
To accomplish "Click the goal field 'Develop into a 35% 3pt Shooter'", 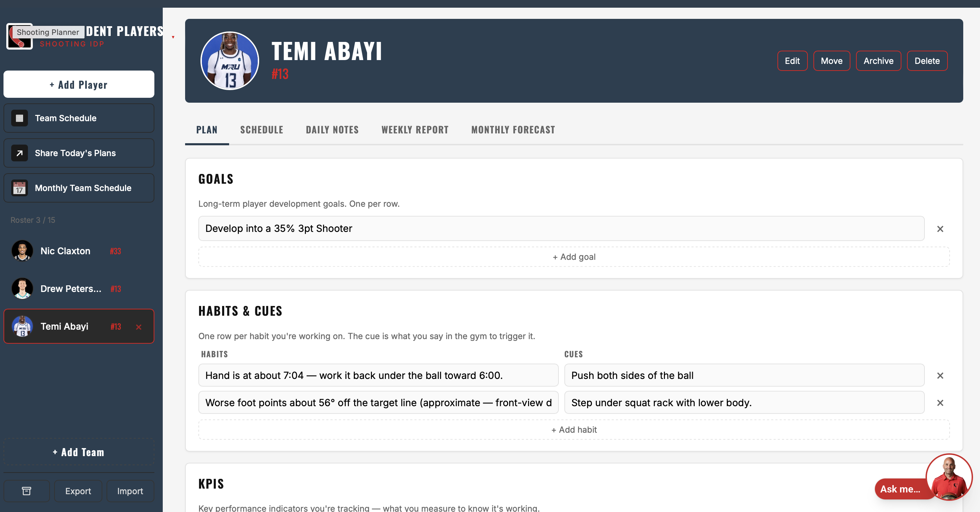I will tap(562, 229).
